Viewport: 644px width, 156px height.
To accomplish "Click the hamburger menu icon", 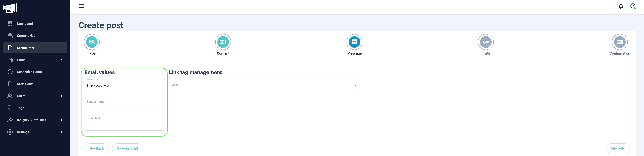I will pyautogui.click(x=82, y=6).
